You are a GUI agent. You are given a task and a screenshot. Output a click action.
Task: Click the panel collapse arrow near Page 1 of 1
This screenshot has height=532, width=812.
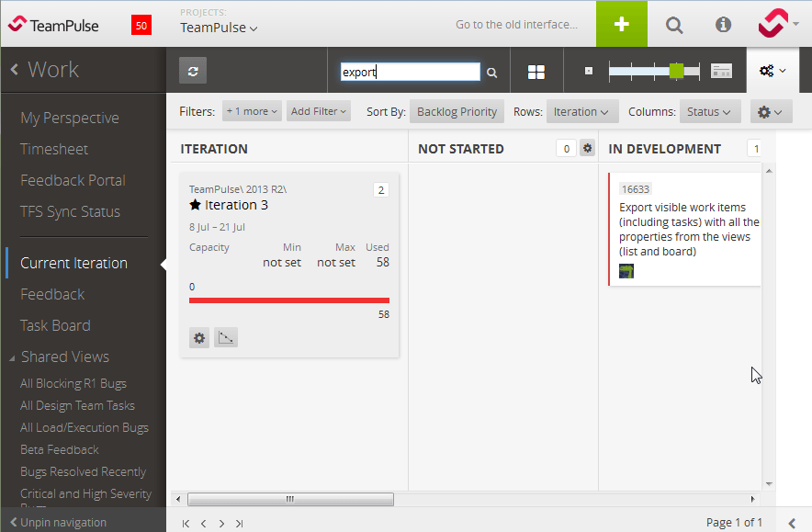point(792,523)
